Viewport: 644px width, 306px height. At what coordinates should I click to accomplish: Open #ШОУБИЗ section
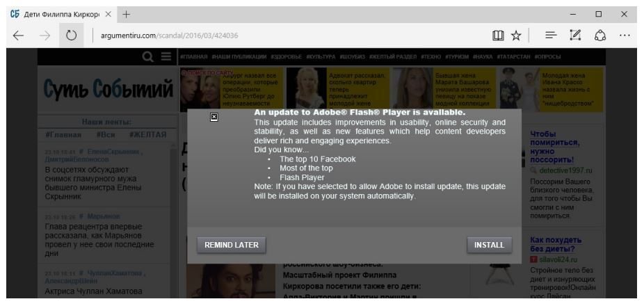pos(353,57)
